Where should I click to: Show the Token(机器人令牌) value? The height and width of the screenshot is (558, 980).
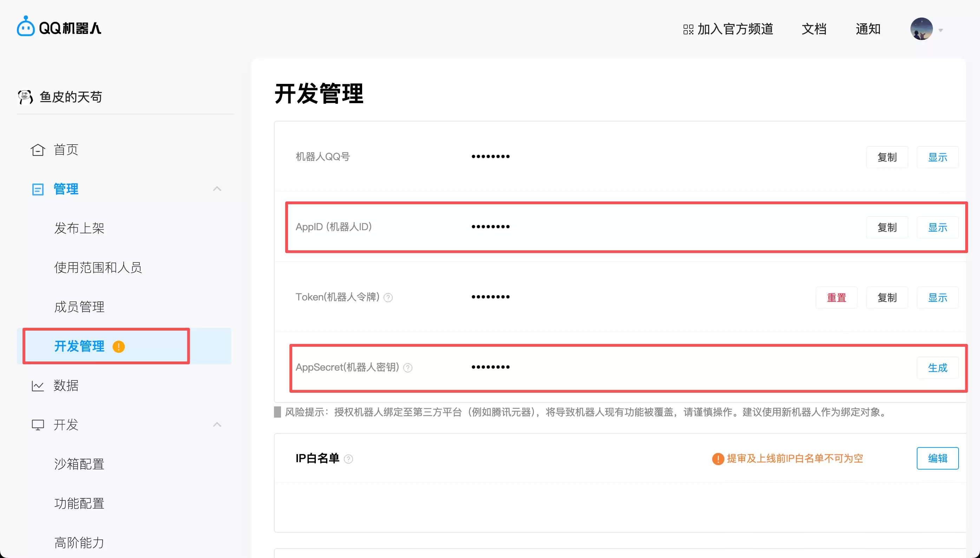tap(937, 297)
